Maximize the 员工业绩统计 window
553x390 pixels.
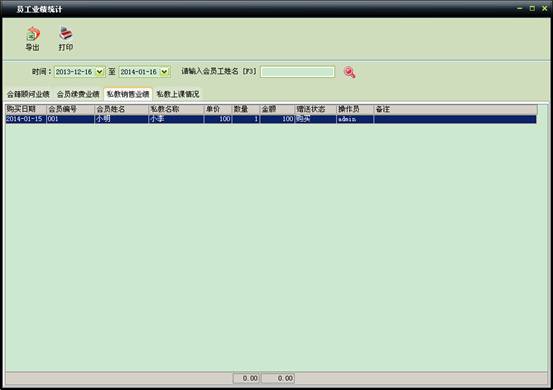coord(532,8)
